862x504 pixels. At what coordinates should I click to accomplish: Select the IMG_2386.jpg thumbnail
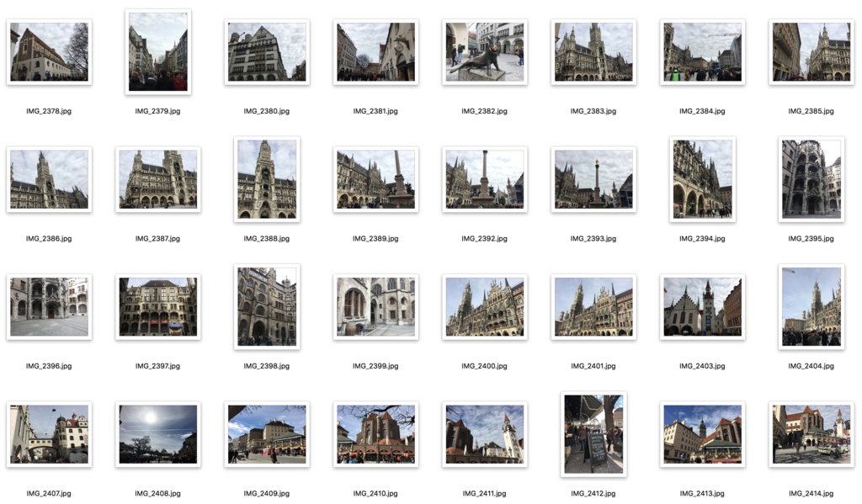(49, 180)
